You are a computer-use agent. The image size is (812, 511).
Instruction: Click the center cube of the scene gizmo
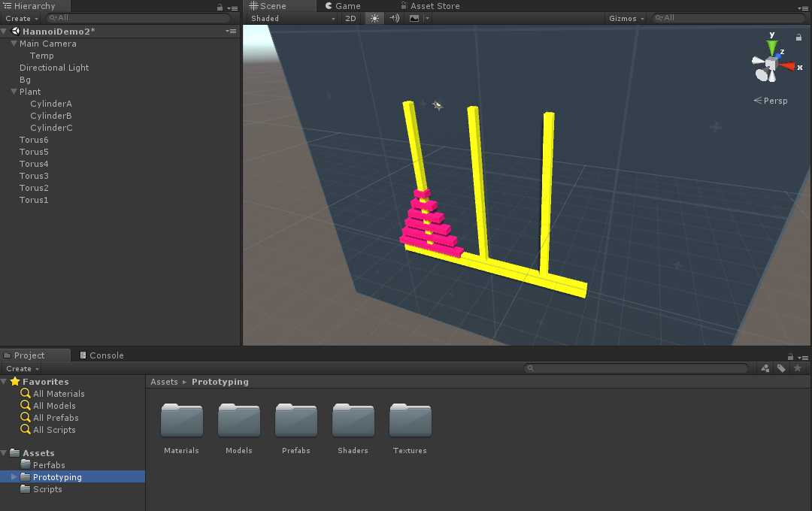coord(771,64)
